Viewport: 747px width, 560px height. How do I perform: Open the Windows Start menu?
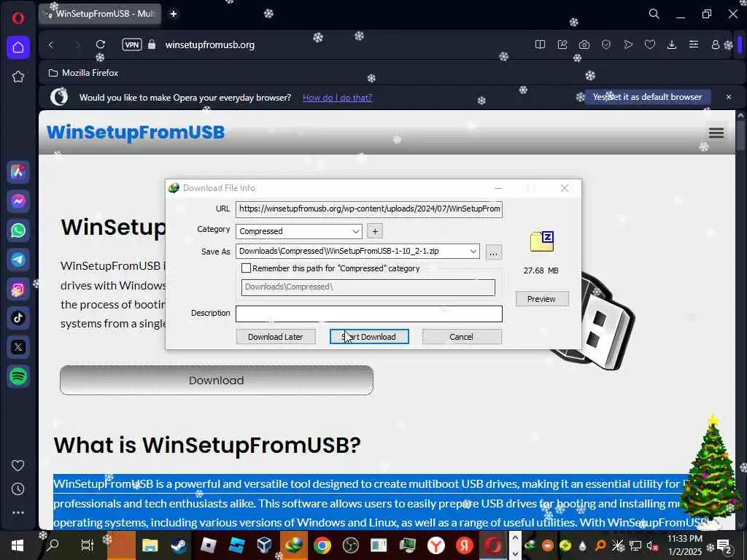pos(18,545)
